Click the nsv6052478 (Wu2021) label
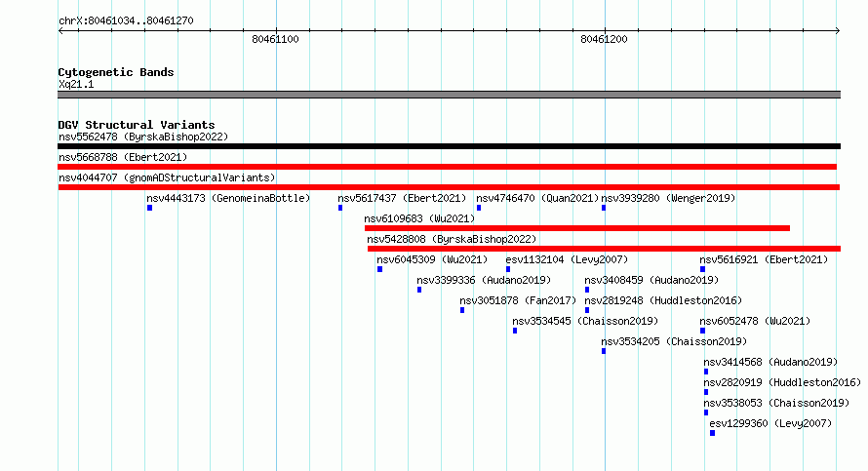 [755, 321]
